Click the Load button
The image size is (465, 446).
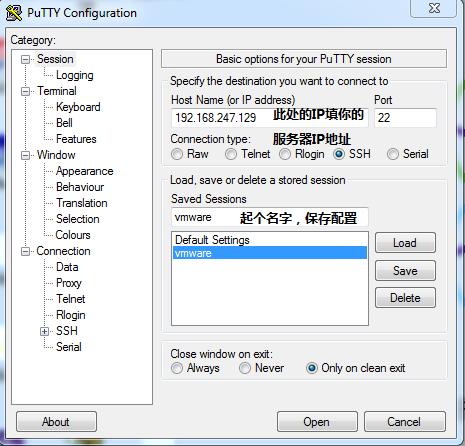[x=405, y=243]
